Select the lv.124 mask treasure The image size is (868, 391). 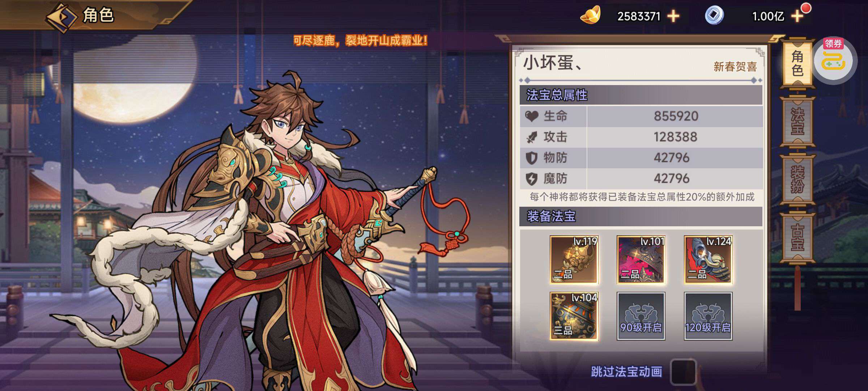(x=708, y=259)
